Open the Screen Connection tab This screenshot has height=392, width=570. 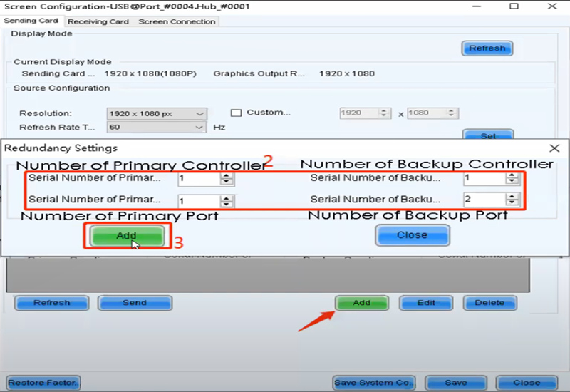pos(177,21)
